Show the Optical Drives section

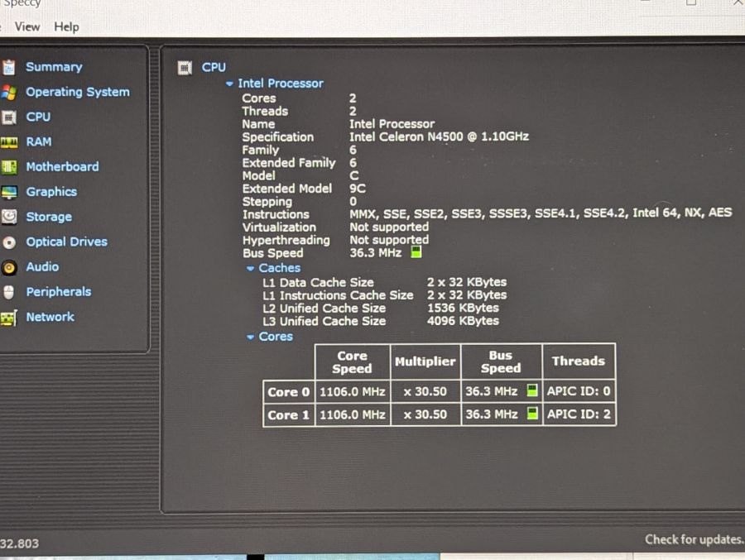(x=66, y=242)
